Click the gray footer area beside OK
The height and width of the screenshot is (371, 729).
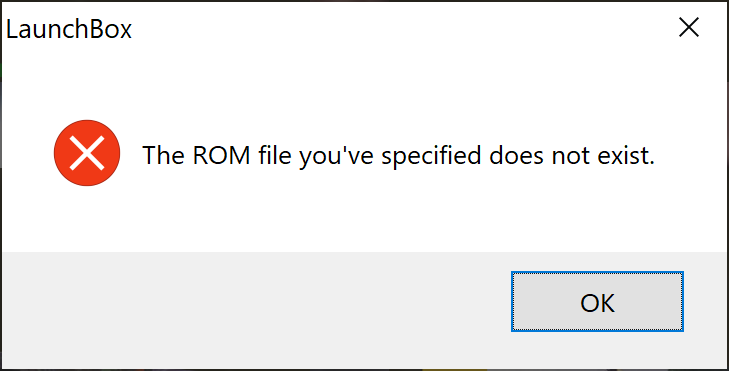click(256, 310)
